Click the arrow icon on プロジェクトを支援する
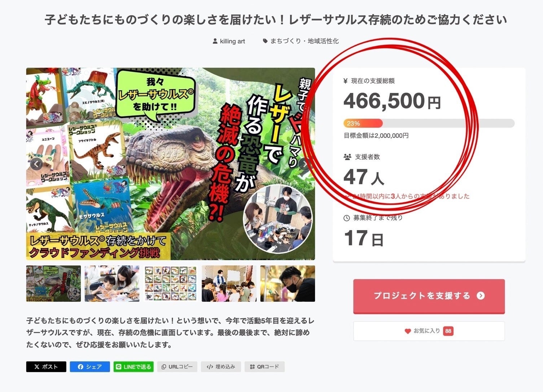This screenshot has height=392, width=543. pyautogui.click(x=481, y=296)
